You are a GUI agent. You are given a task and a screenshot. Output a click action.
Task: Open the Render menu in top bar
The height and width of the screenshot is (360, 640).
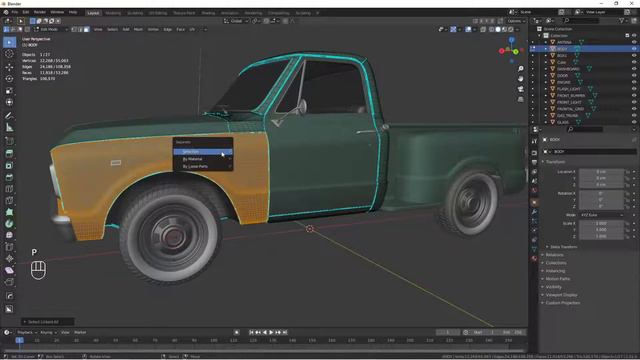40,12
